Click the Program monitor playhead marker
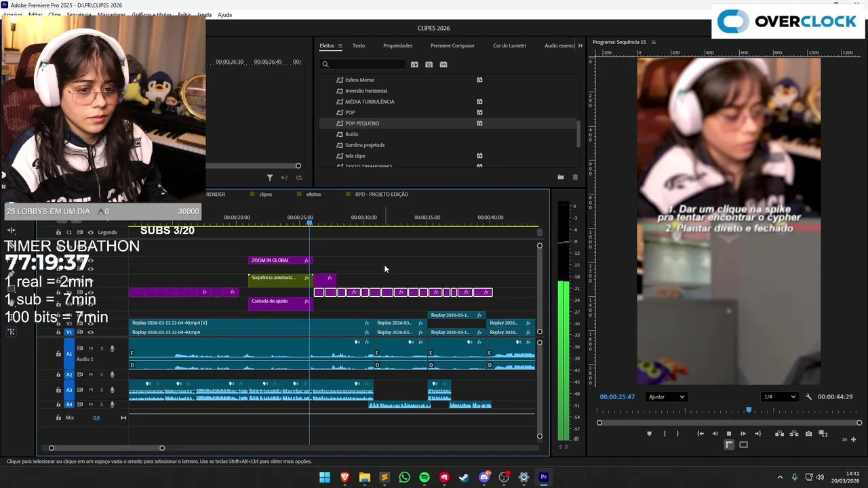This screenshot has height=488, width=868. pyautogui.click(x=749, y=409)
